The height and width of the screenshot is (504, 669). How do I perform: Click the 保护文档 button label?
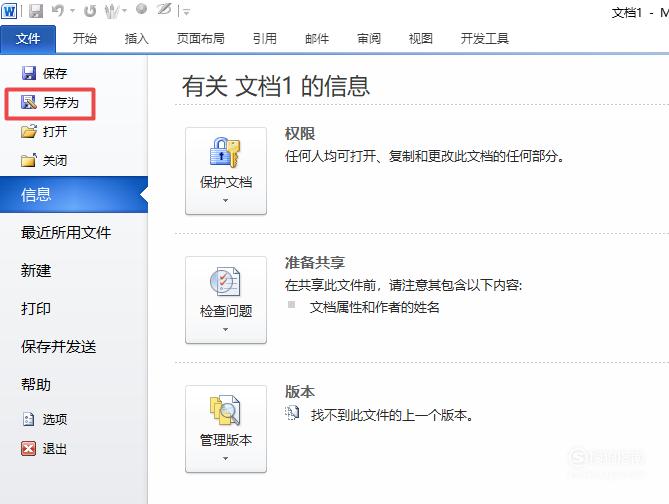pos(226,182)
